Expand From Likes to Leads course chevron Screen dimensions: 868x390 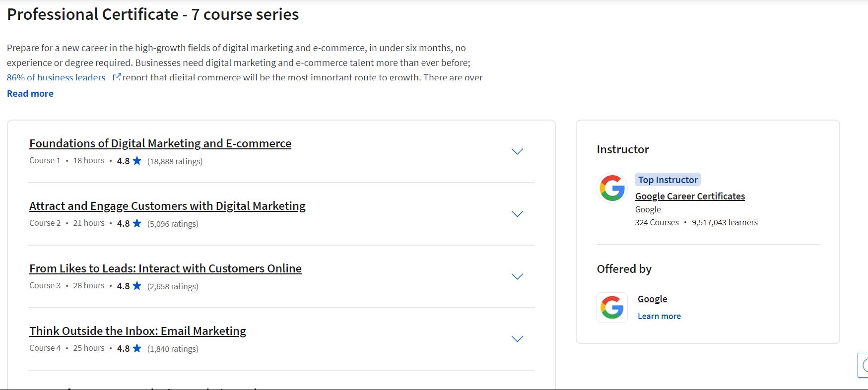click(517, 276)
